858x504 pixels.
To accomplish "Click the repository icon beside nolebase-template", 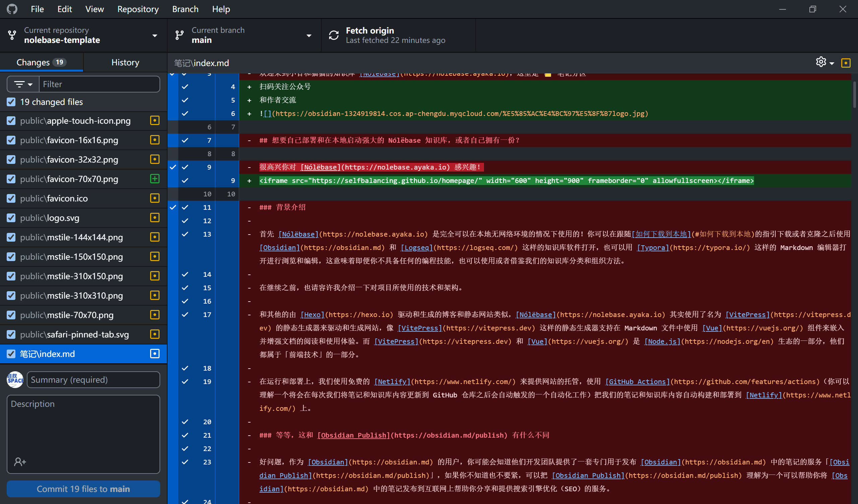I will pos(12,35).
